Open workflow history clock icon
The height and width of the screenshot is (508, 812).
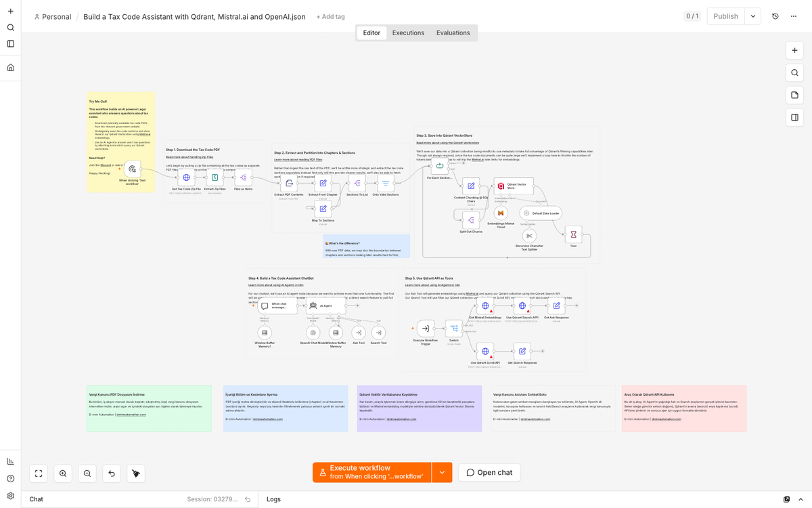coord(775,16)
